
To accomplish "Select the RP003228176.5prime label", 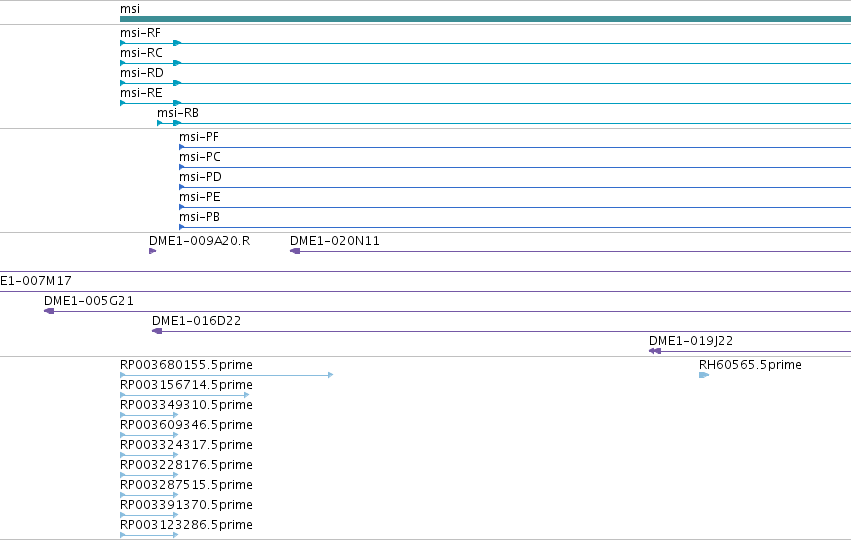I will (x=186, y=465).
